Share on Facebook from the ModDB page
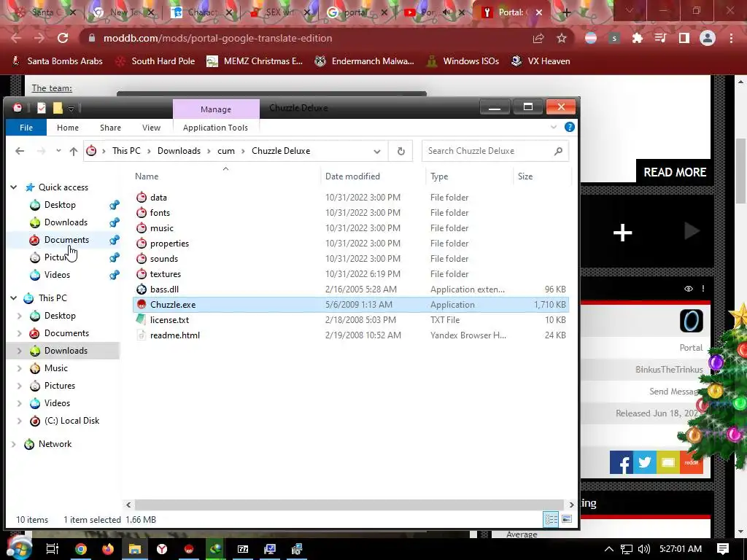 [622, 462]
